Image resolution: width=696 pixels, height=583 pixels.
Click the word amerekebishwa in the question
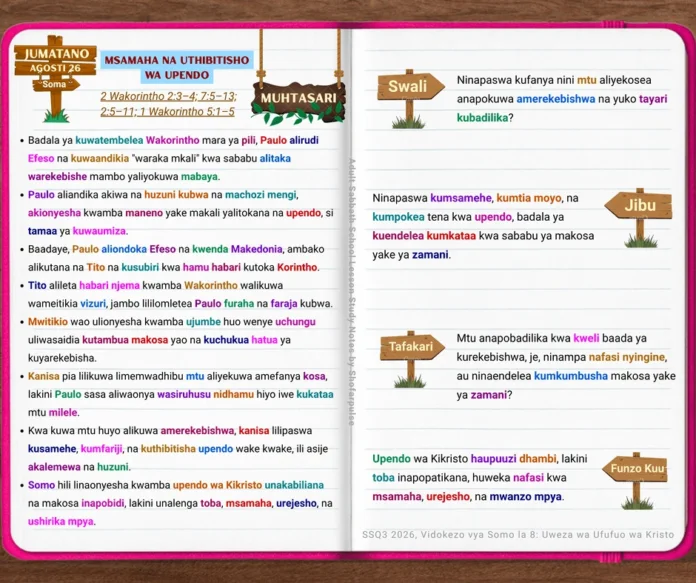555,99
